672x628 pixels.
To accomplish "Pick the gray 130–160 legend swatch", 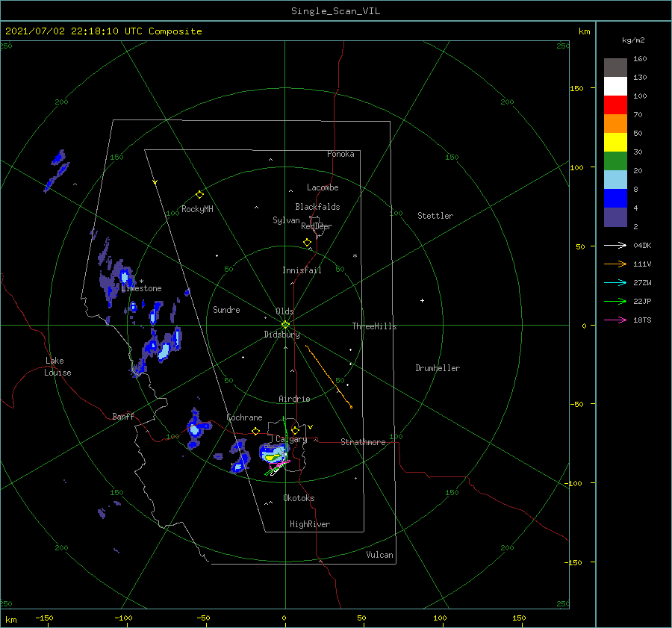I will tap(615, 68).
